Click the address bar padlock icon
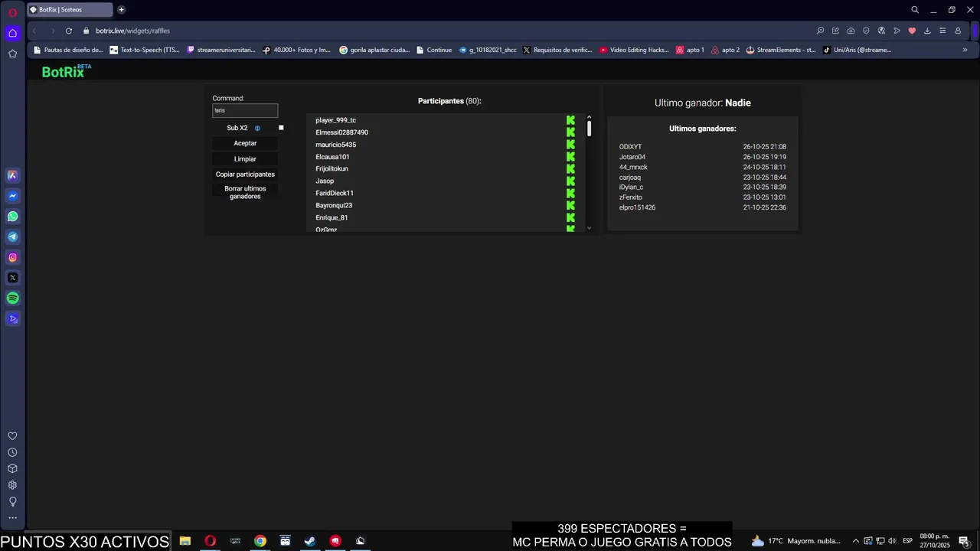Viewport: 980px width, 551px height. (x=87, y=31)
